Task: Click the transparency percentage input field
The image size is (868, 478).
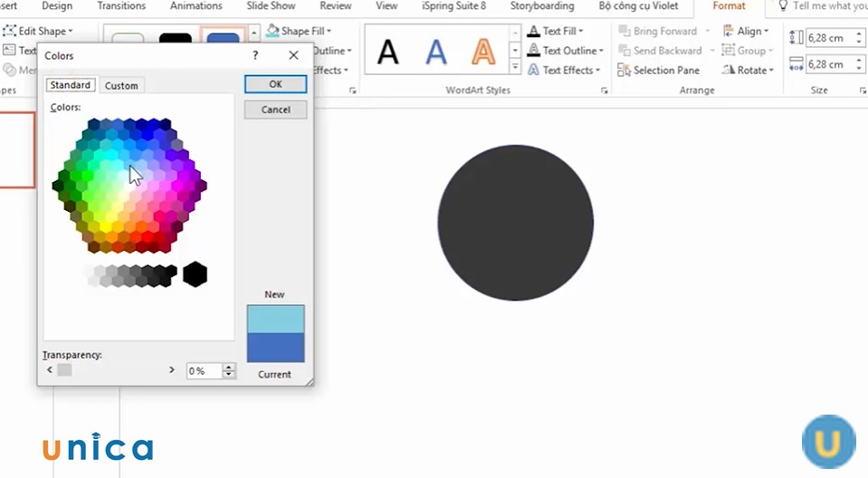Action: click(204, 371)
